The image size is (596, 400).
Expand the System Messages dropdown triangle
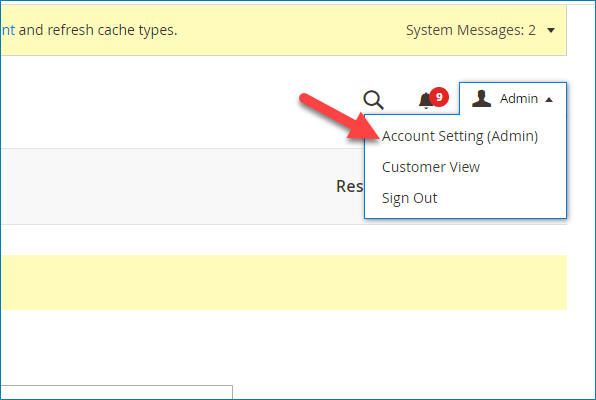click(x=551, y=30)
